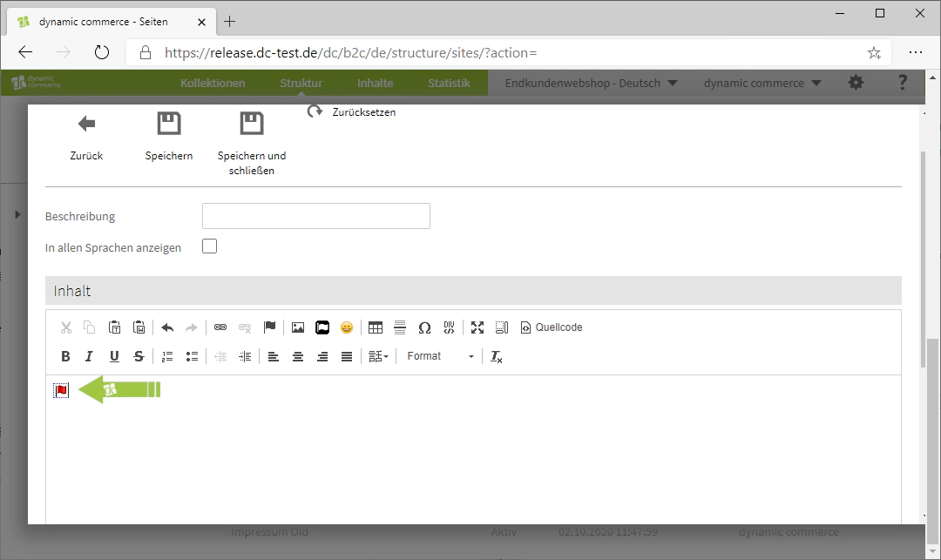
Task: Redo icon in editor toolbar
Action: tap(192, 327)
